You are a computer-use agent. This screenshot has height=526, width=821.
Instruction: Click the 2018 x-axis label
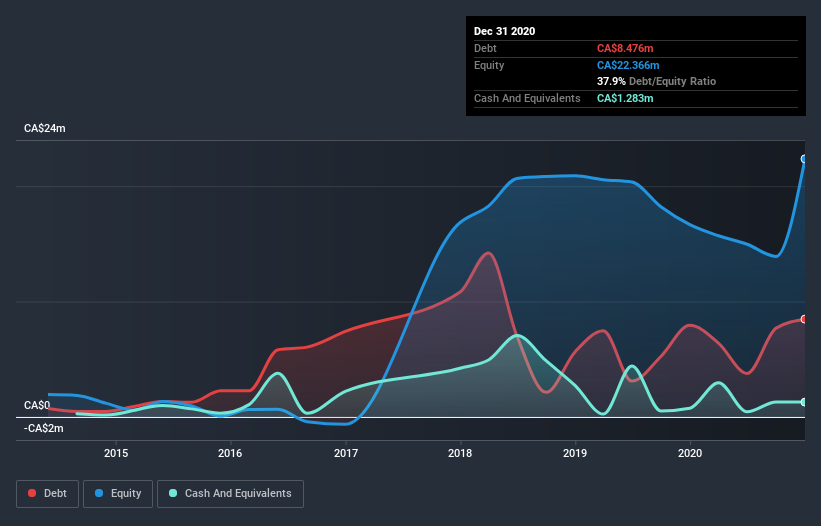[x=460, y=453]
